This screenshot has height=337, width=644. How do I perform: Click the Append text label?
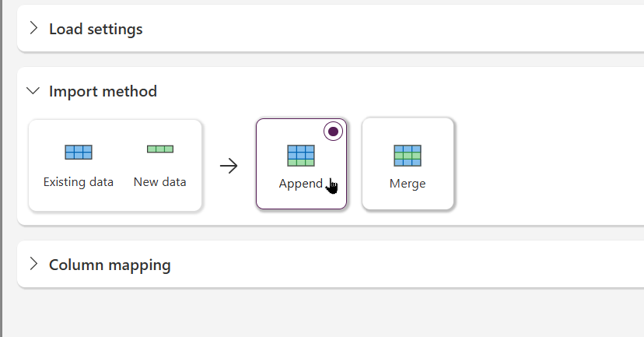[x=301, y=184]
